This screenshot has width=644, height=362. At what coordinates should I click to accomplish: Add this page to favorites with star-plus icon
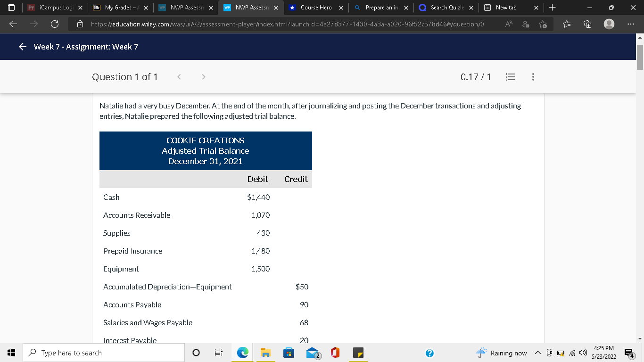point(543,24)
